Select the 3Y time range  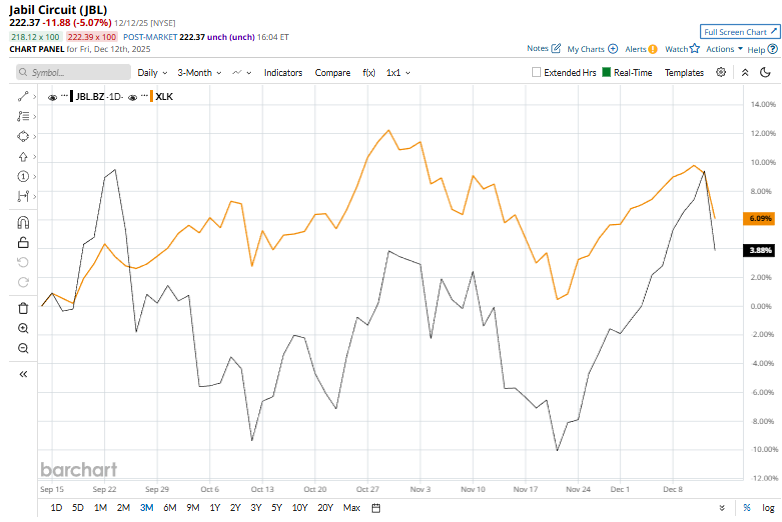coord(256,508)
